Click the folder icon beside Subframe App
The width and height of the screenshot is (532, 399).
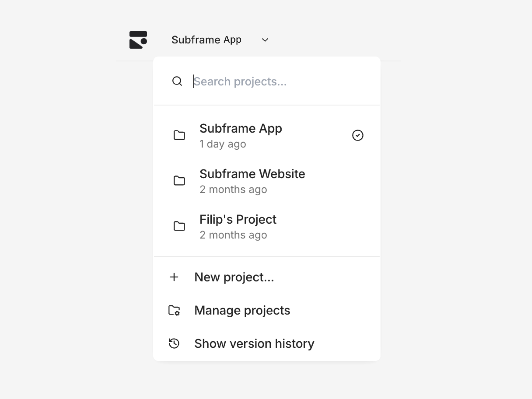click(x=180, y=135)
